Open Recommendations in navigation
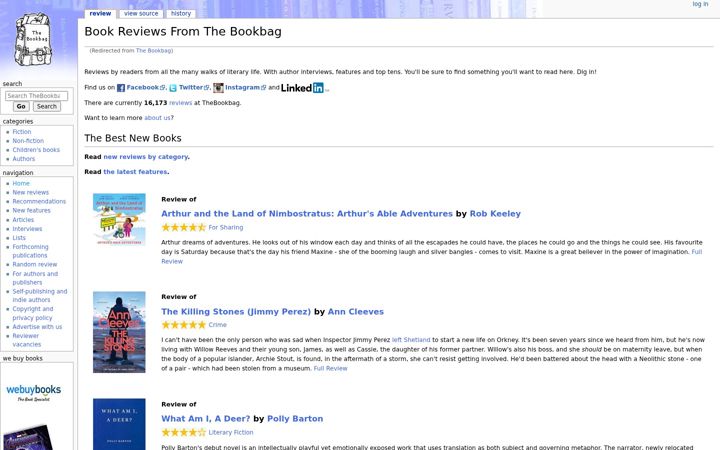 click(39, 202)
